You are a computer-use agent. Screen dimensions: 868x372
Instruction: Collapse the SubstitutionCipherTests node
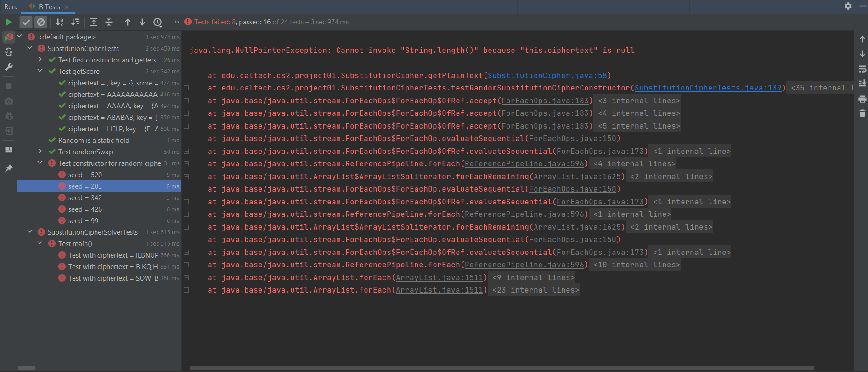click(30, 48)
